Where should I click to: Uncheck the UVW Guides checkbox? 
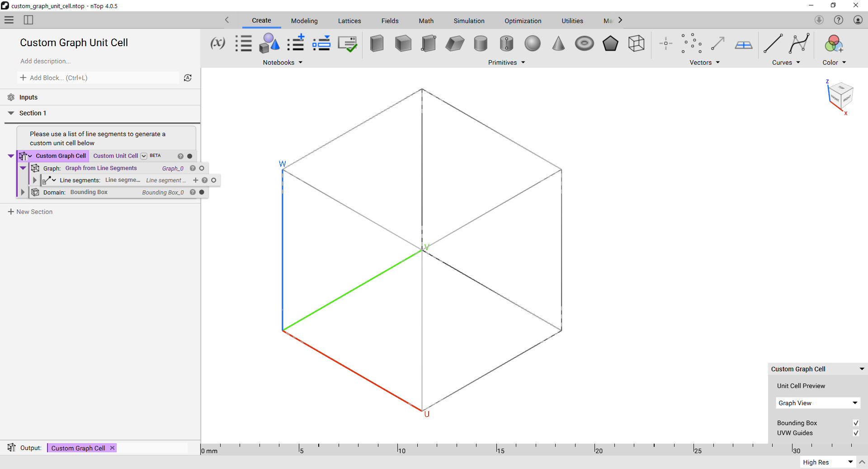(x=856, y=433)
